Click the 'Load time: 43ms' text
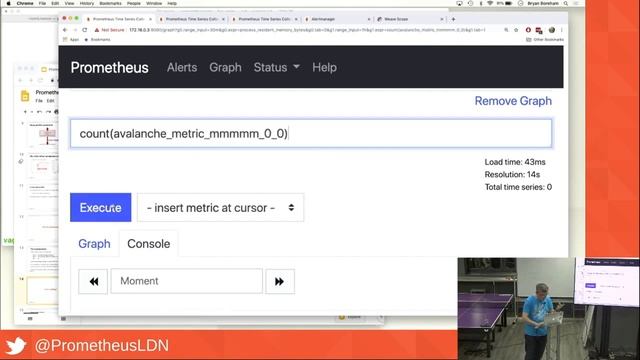This screenshot has height=360, width=640. 515,162
